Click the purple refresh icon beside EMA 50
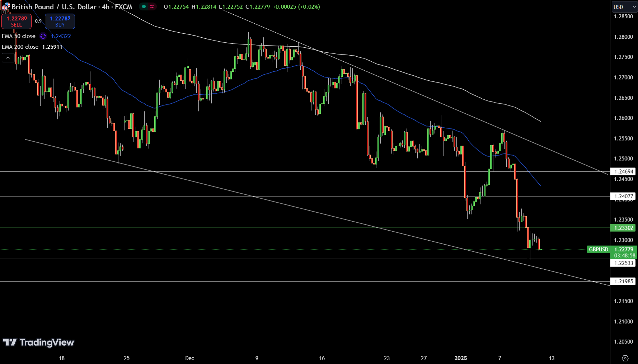638x364 pixels. (43, 36)
